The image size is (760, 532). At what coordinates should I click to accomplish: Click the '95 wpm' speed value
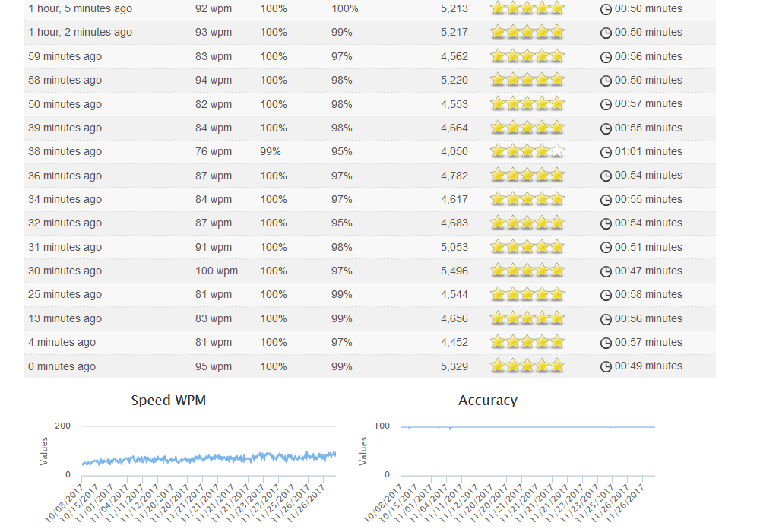214,366
